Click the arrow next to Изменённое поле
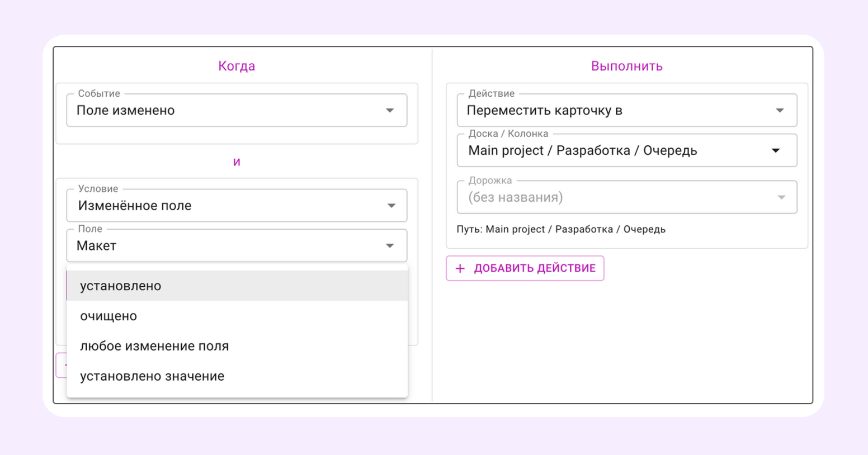The width and height of the screenshot is (868, 455). coord(391,206)
